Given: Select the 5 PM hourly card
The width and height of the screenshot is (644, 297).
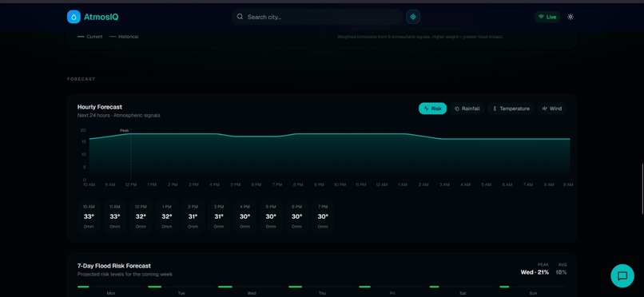Looking at the screenshot, I should [x=271, y=216].
